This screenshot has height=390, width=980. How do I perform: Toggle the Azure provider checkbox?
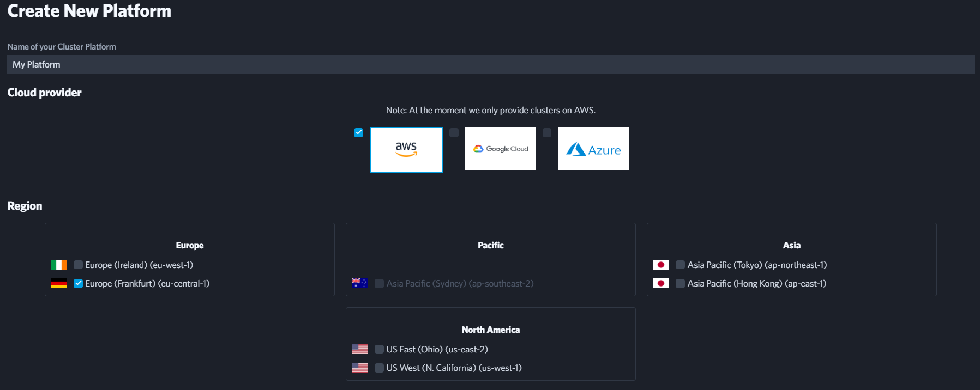click(x=547, y=132)
